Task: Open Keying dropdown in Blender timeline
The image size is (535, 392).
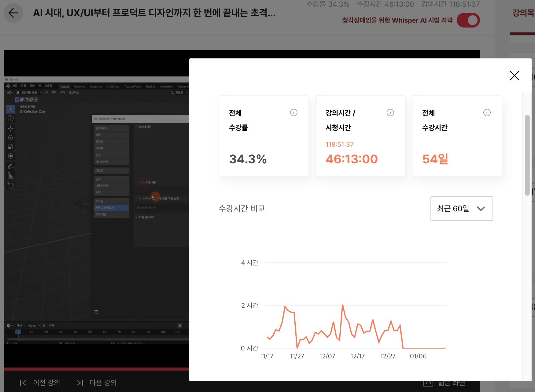Action: click(x=34, y=326)
